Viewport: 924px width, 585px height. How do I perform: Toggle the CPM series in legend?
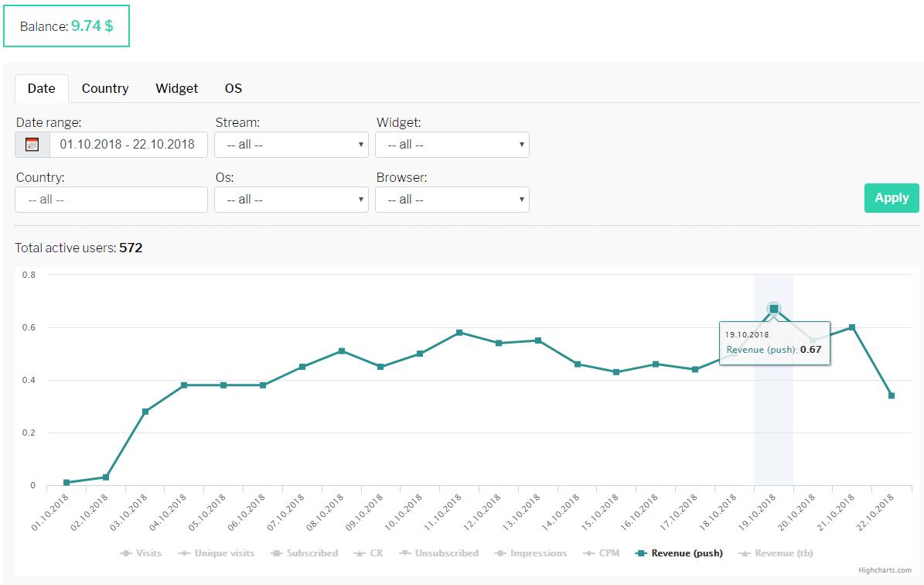[x=602, y=553]
